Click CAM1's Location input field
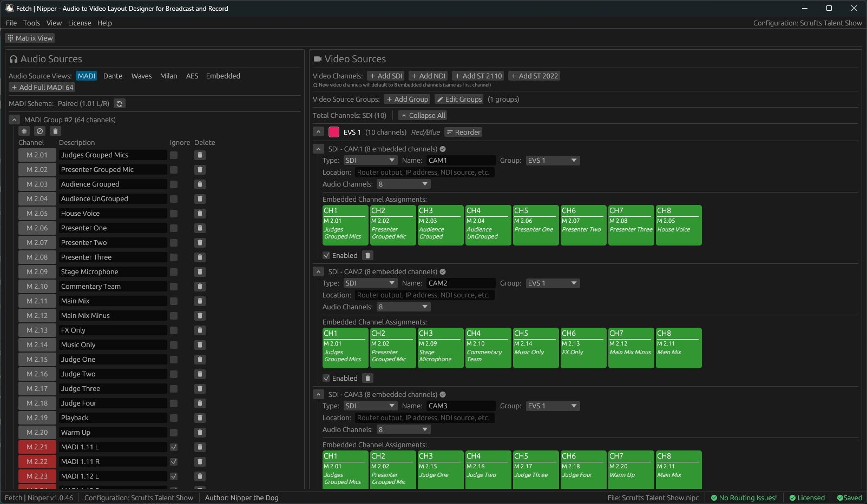Image resolution: width=867 pixels, height=504 pixels. pyautogui.click(x=424, y=172)
